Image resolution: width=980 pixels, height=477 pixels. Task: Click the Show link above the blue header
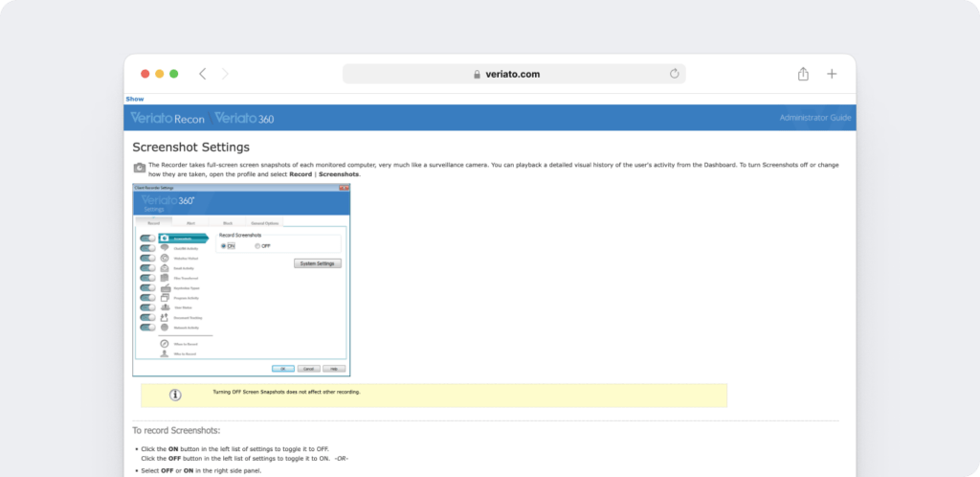[x=134, y=99]
